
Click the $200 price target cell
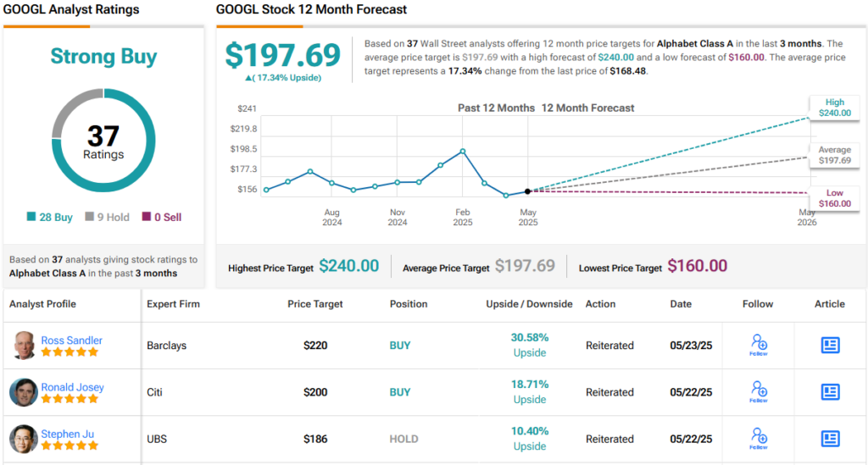pos(315,392)
